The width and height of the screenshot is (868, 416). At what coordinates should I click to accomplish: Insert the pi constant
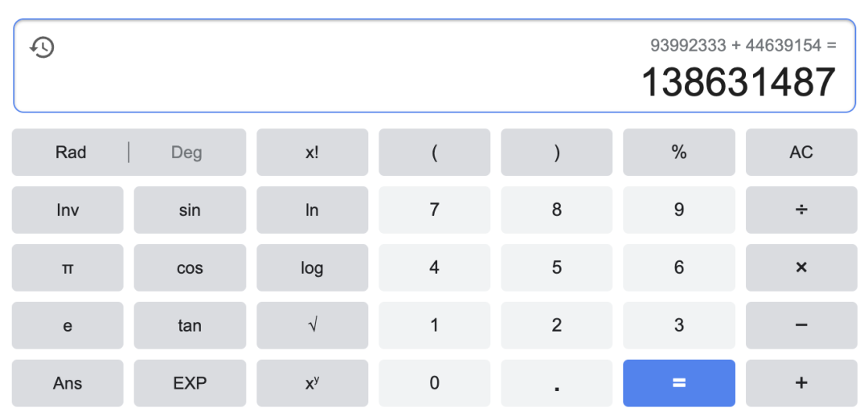point(68,267)
